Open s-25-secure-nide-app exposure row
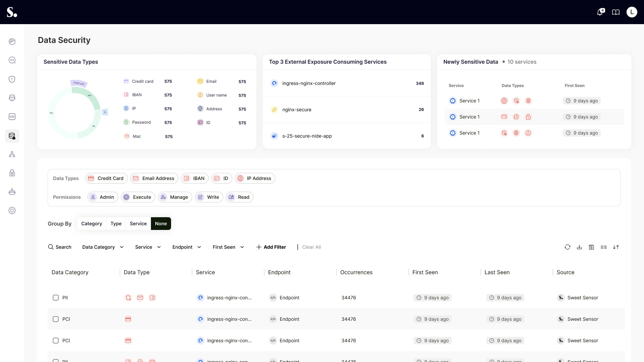The height and width of the screenshot is (362, 644). [x=347, y=136]
